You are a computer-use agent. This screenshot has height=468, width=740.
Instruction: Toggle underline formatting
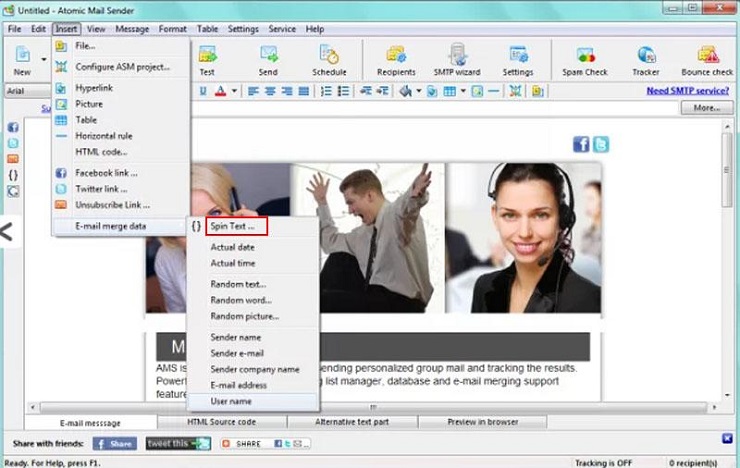tap(203, 91)
